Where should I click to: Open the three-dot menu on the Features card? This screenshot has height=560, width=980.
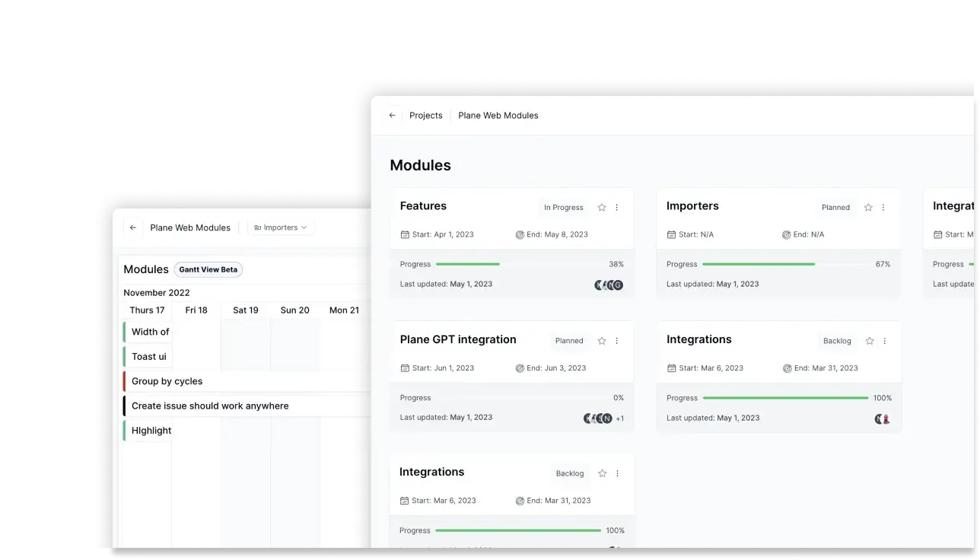coord(617,208)
